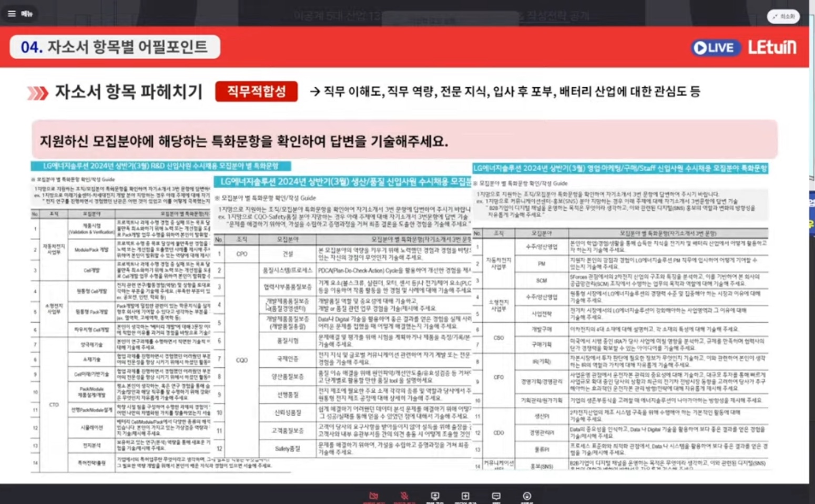Click the triple red chevron arrows

pos(38,93)
